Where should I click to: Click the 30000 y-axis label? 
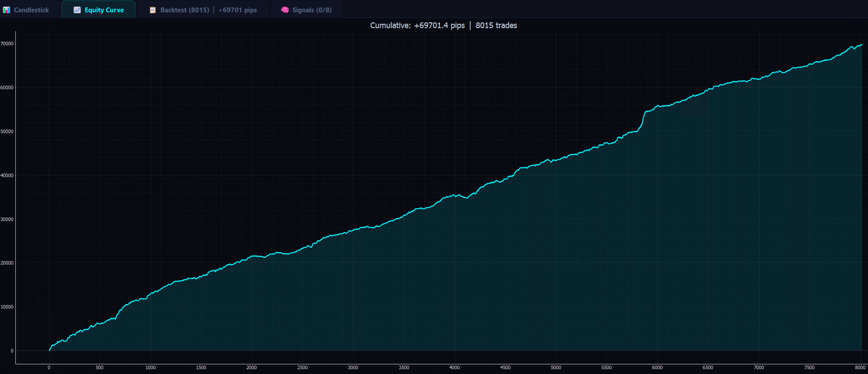(x=7, y=219)
